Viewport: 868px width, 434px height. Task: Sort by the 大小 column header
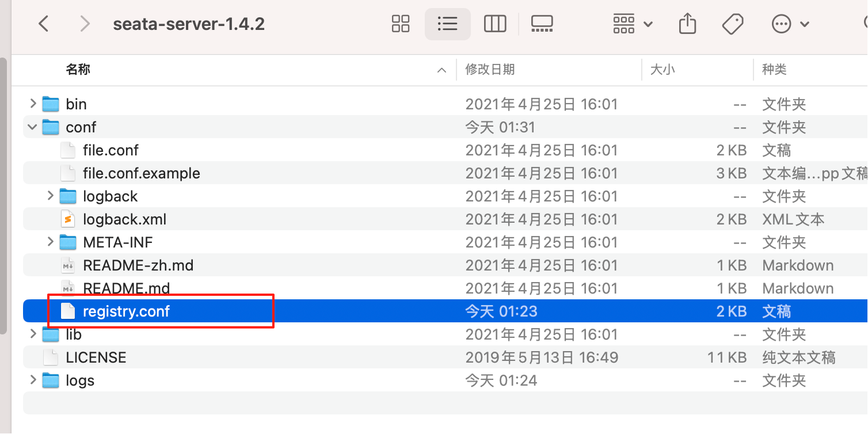(x=663, y=70)
